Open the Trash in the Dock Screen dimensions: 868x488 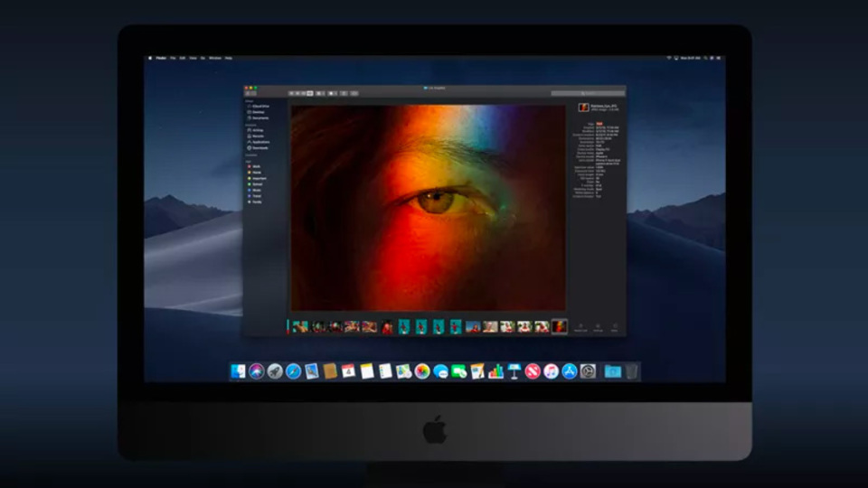pyautogui.click(x=631, y=371)
